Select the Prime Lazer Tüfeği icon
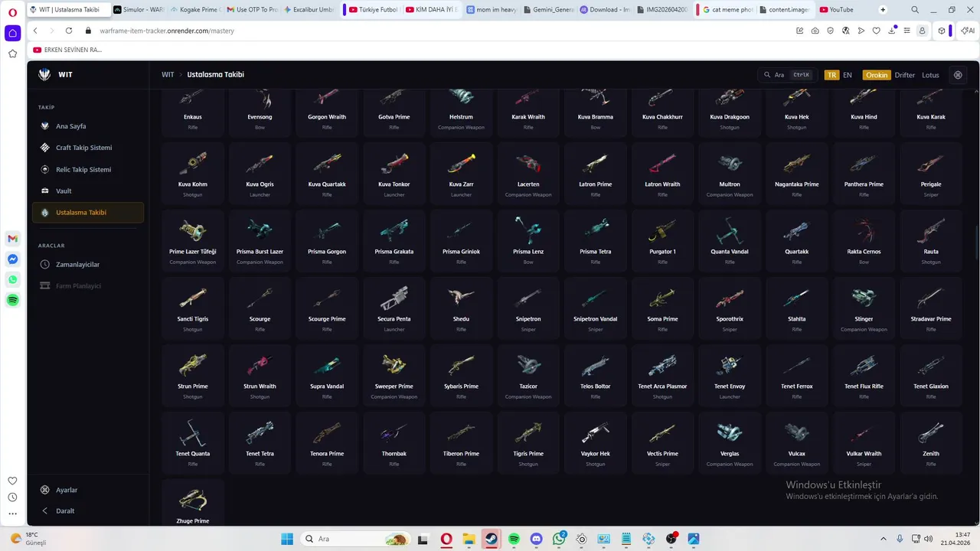 [x=193, y=230]
